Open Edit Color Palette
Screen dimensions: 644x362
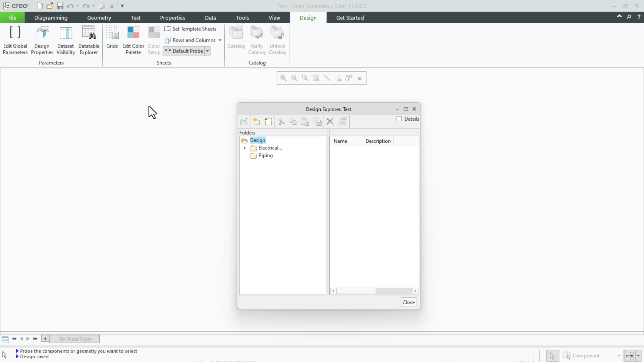click(133, 40)
